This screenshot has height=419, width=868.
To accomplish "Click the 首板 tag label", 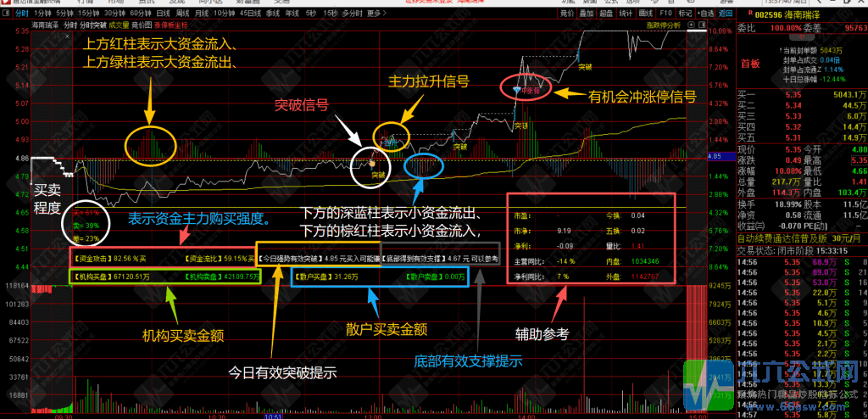I will click(x=751, y=64).
